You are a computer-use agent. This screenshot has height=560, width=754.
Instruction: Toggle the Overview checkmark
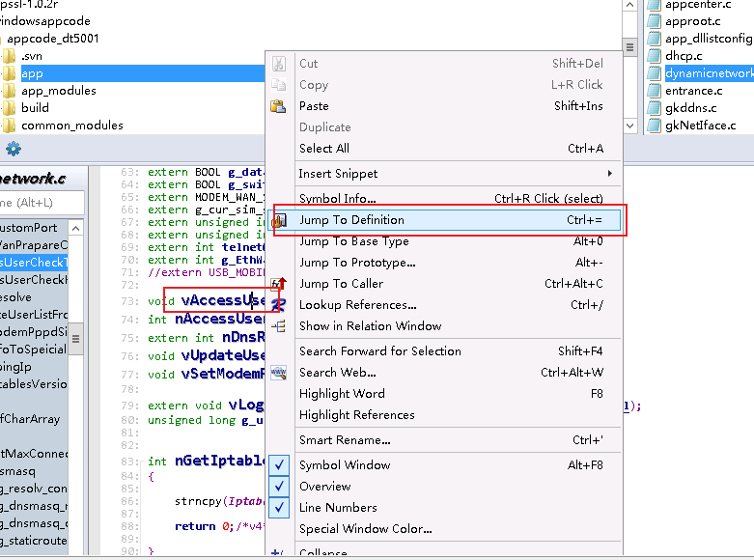point(279,487)
